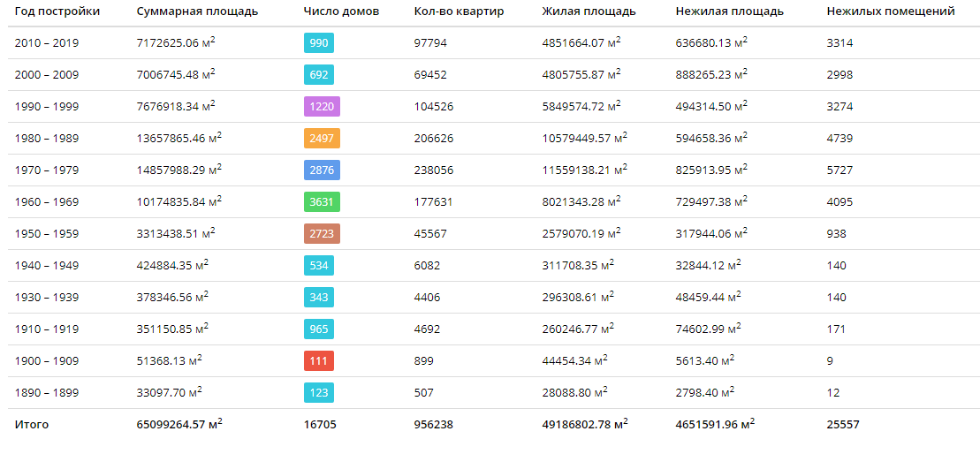This screenshot has height=454, width=980.
Task: Select the blue 2876 badge
Action: point(322,170)
